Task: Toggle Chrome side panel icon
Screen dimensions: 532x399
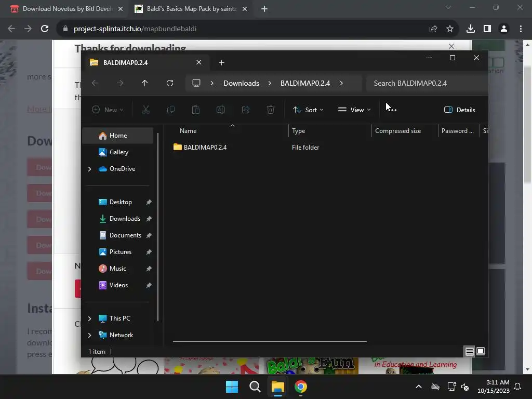Action: [487, 29]
